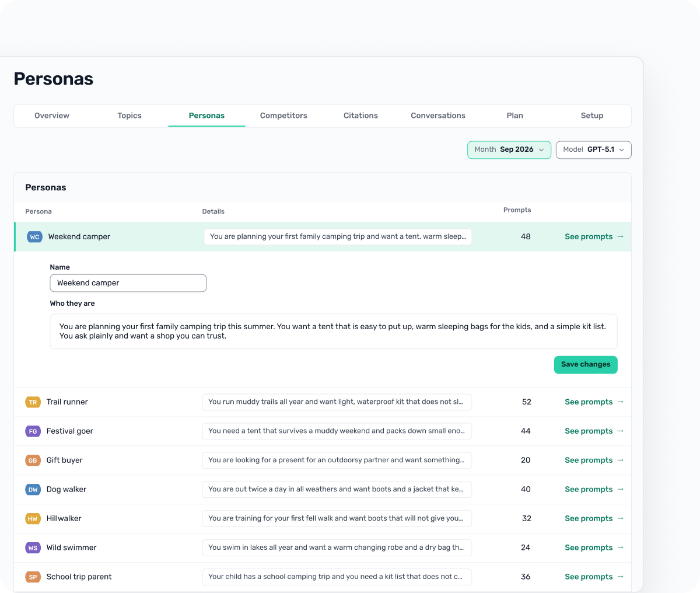700x593 pixels.
Task: Click the FG Festival goer avatar badge
Action: 33,431
